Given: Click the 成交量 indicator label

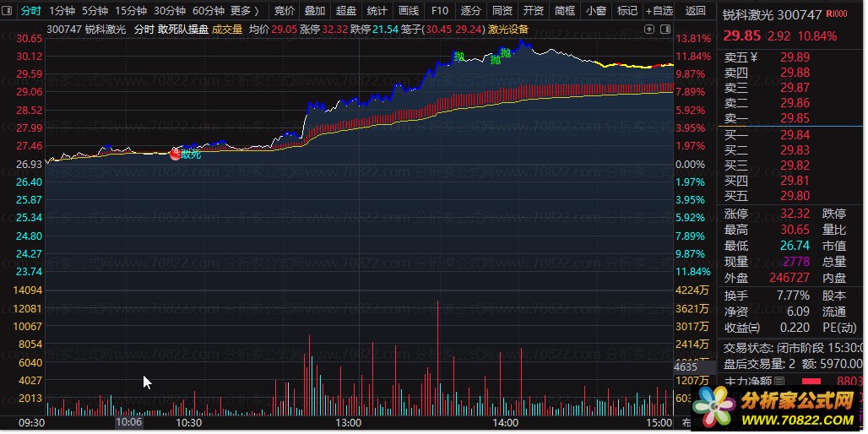Looking at the screenshot, I should coord(227,30).
